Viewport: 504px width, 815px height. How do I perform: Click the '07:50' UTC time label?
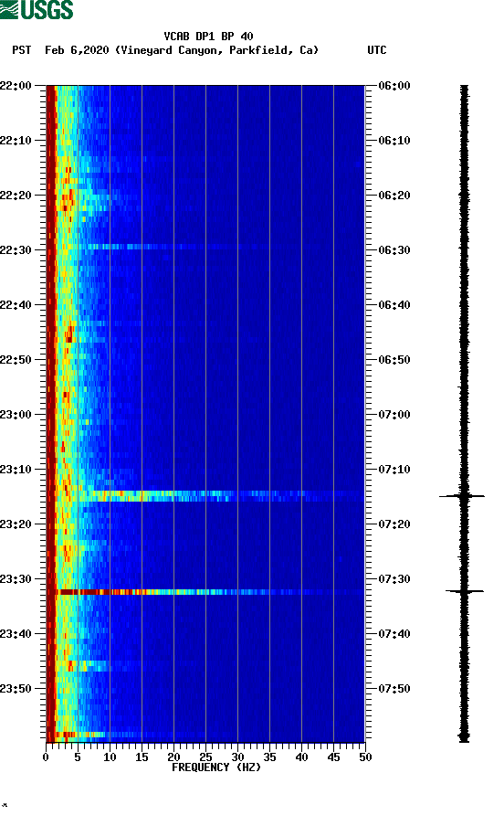click(x=394, y=689)
